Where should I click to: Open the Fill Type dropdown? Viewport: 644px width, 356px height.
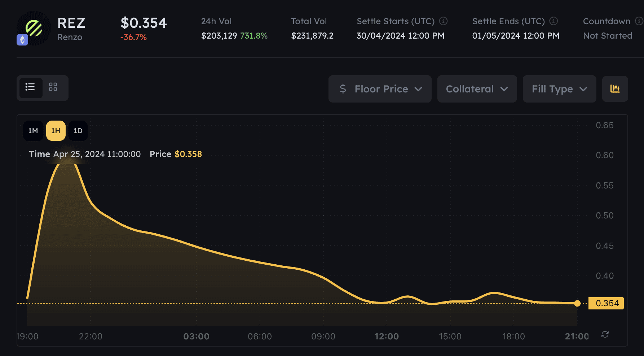coord(559,88)
